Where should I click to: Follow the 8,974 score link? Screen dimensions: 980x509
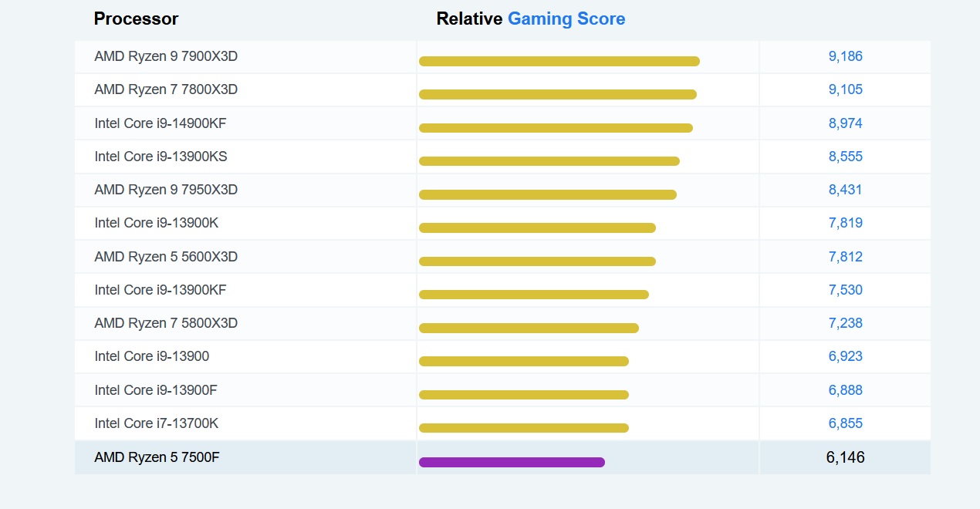click(x=846, y=123)
